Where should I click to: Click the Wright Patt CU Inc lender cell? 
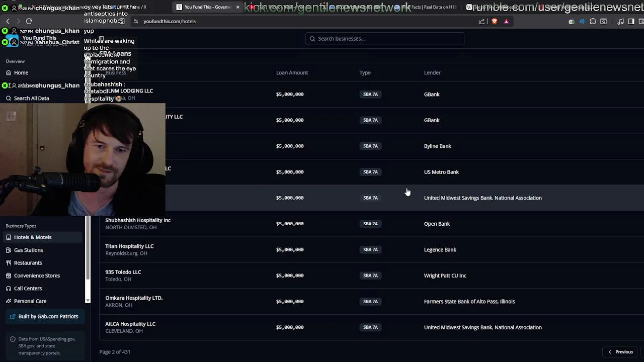445,276
